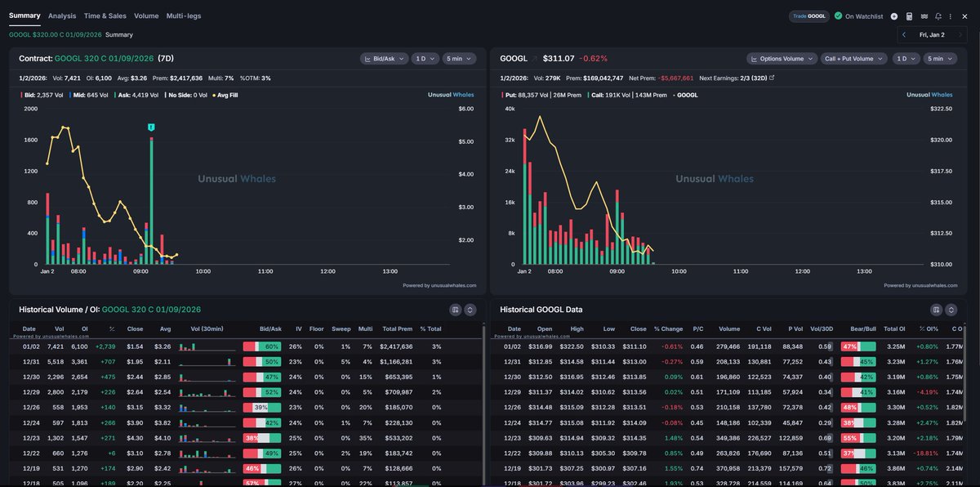The width and height of the screenshot is (980, 487).
Task: Open the Options Volume dropdown
Action: [x=782, y=59]
